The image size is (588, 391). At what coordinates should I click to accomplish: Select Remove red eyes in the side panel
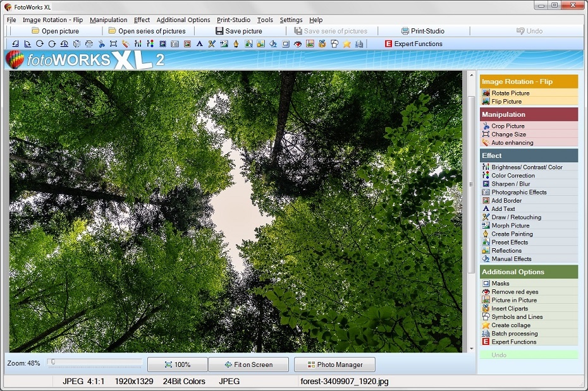pyautogui.click(x=529, y=292)
